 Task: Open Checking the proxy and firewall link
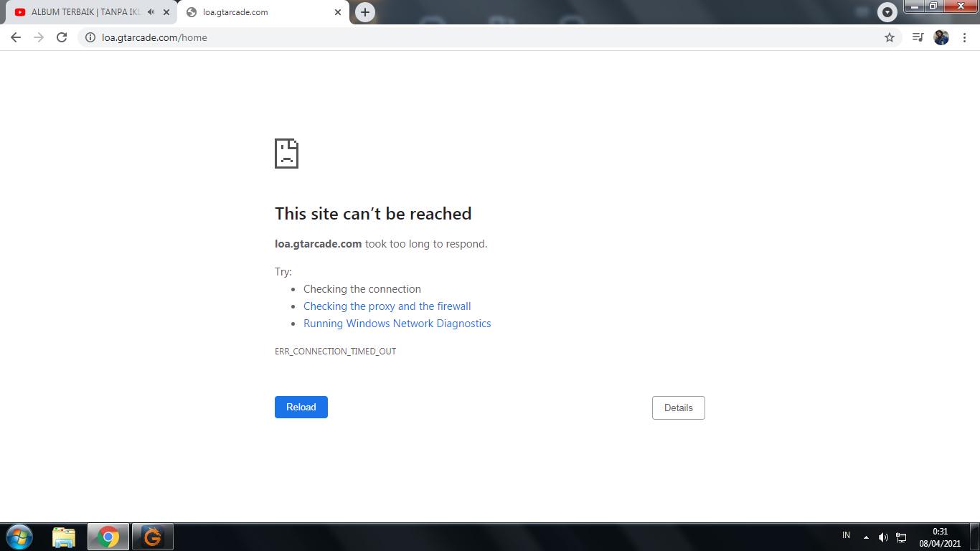pyautogui.click(x=387, y=306)
